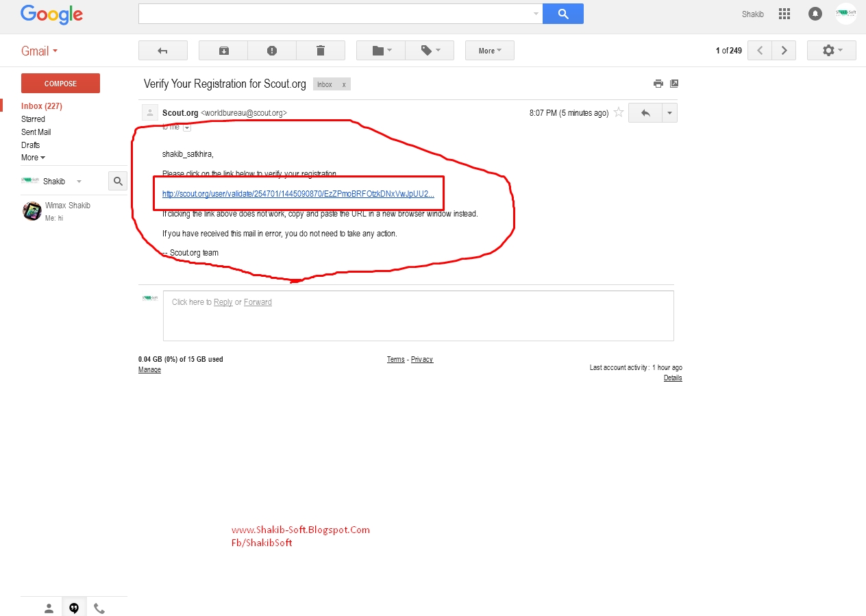The height and width of the screenshot is (616, 866).
Task: Open conversation in new window
Action: tap(674, 84)
